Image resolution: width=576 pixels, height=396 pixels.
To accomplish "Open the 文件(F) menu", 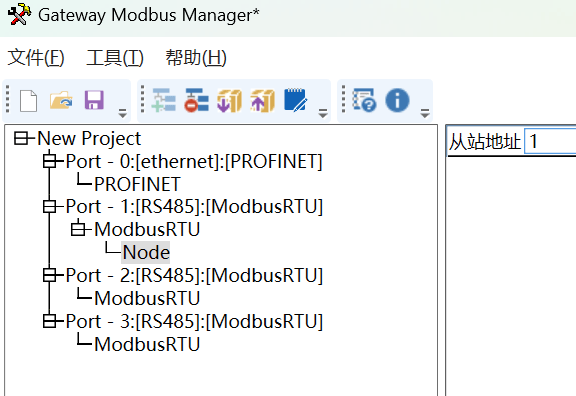I will click(x=36, y=58).
